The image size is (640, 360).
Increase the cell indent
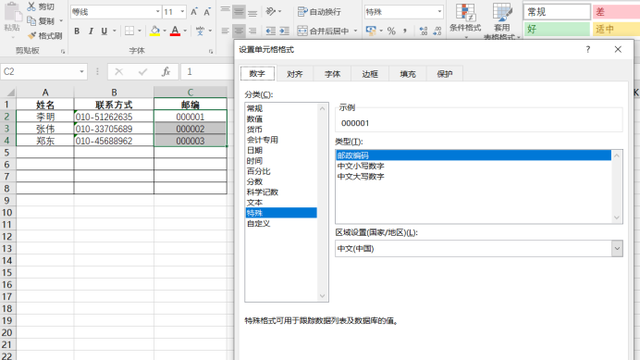click(284, 31)
